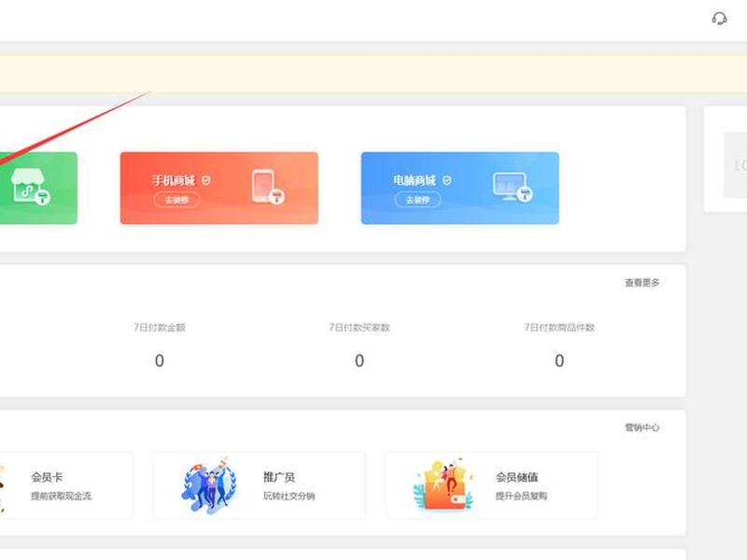Click the phone icon on 手机商城 card
Viewport: 747px width, 560px height.
click(267, 187)
